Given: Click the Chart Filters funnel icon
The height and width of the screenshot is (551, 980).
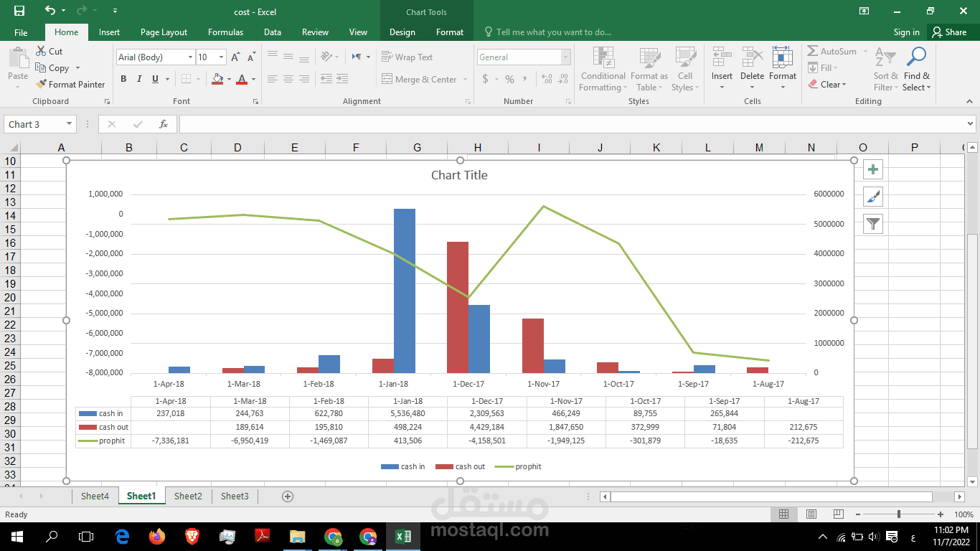Looking at the screenshot, I should [x=872, y=224].
